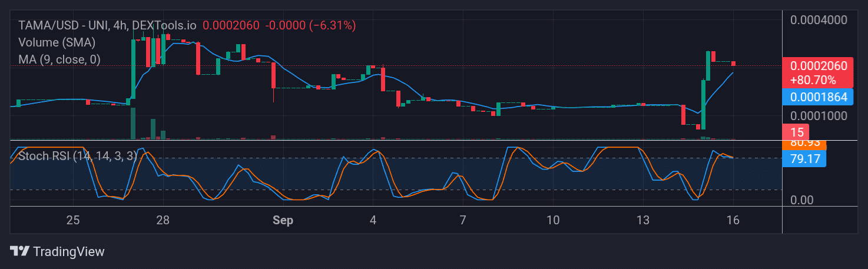Click the 13 date on time axis
The width and height of the screenshot is (868, 269).
(643, 220)
